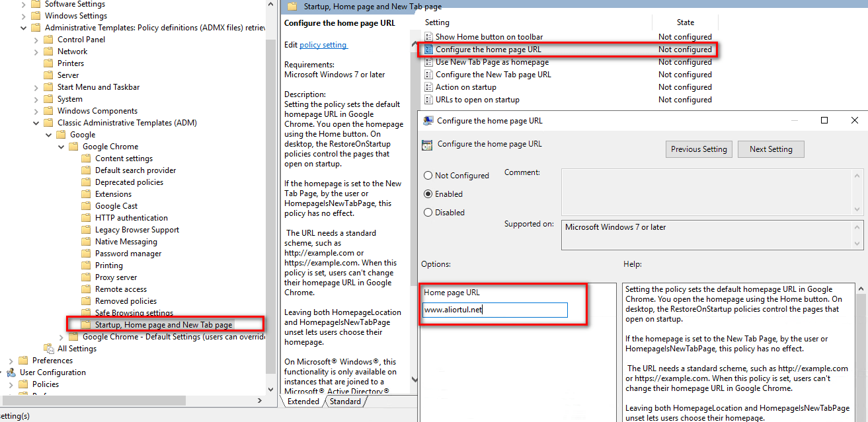This screenshot has width=868, height=422.
Task: Click the All Settings icon
Action: 48,349
